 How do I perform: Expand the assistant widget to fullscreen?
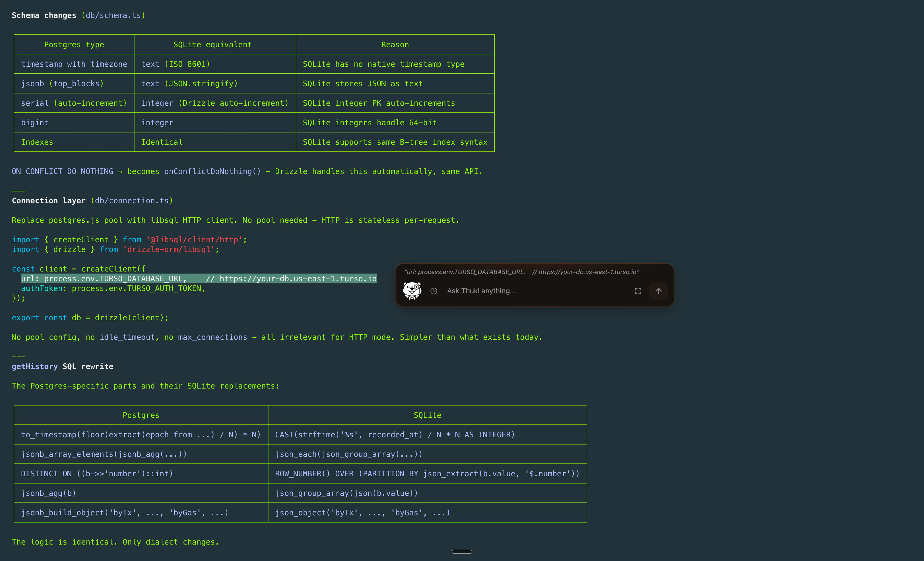pyautogui.click(x=638, y=291)
